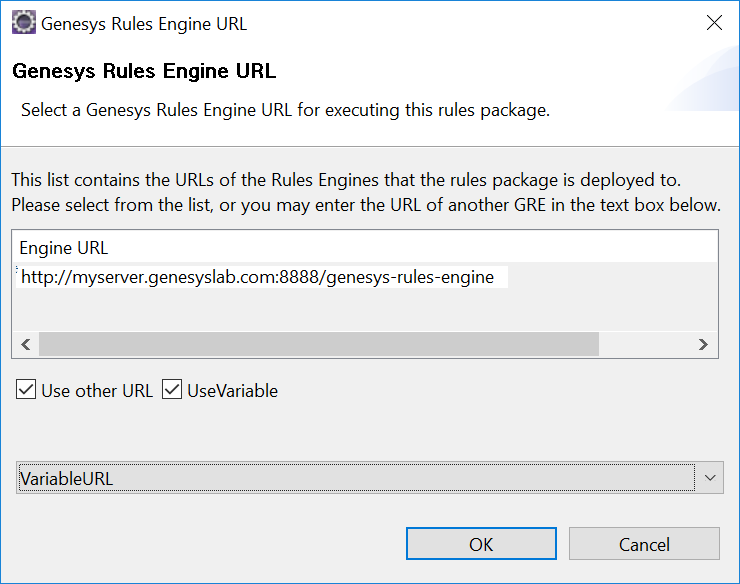
Task: Click the bold Genesys Rules Engine URL heading
Action: tap(144, 71)
